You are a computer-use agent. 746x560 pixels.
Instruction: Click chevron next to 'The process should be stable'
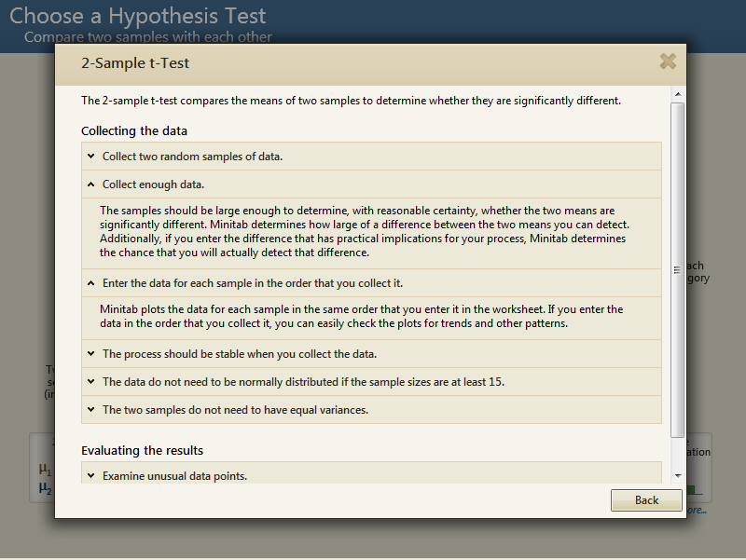[x=90, y=354]
